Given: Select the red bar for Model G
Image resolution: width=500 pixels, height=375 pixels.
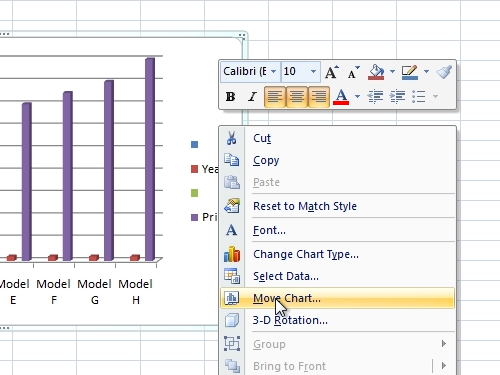Looking at the screenshot, I should pyautogui.click(x=94, y=257).
